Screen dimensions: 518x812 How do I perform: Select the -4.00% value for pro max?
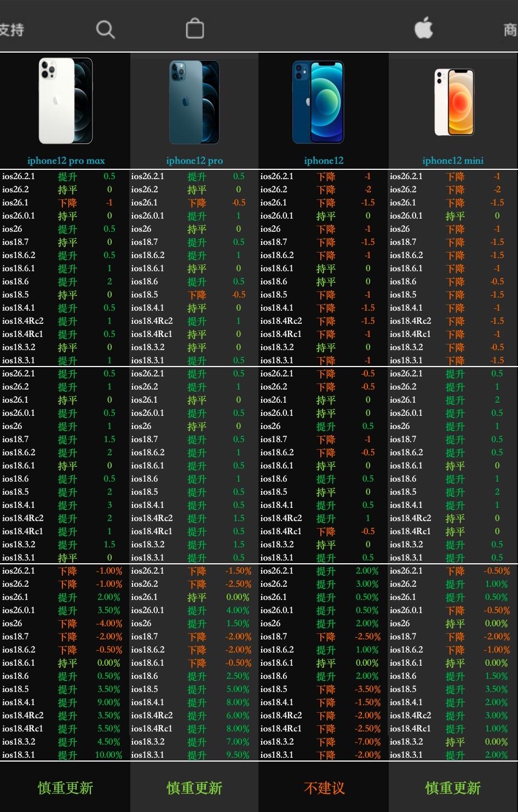(108, 624)
